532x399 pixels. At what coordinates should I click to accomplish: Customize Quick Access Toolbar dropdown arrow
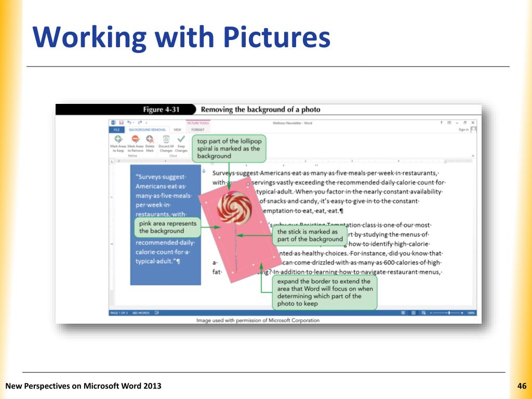147,123
